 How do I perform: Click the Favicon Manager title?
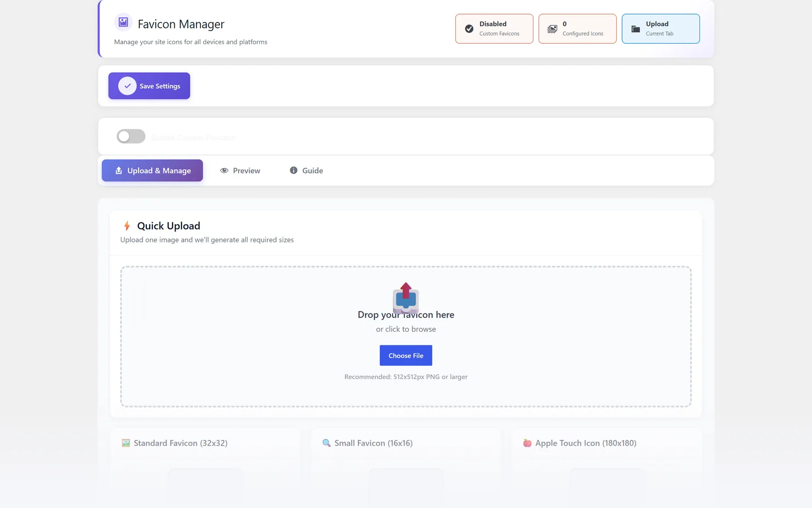pos(181,24)
